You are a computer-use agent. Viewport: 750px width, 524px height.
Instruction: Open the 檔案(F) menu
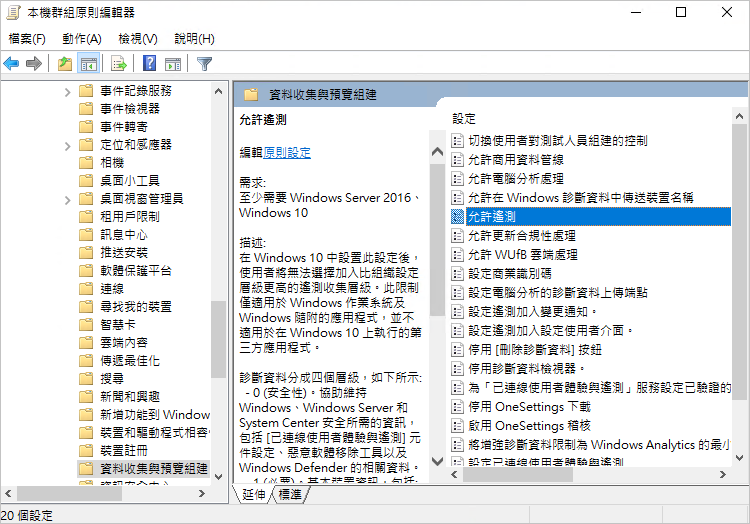27,39
